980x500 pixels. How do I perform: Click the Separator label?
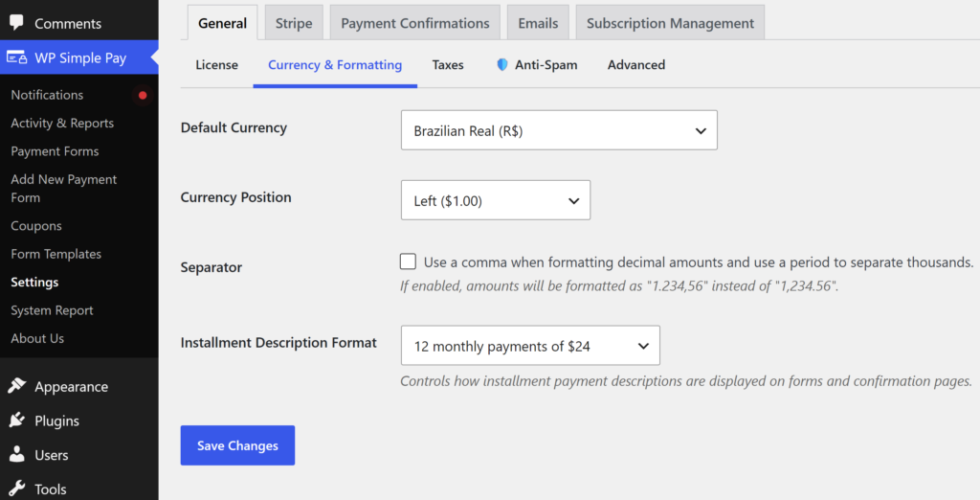(212, 267)
